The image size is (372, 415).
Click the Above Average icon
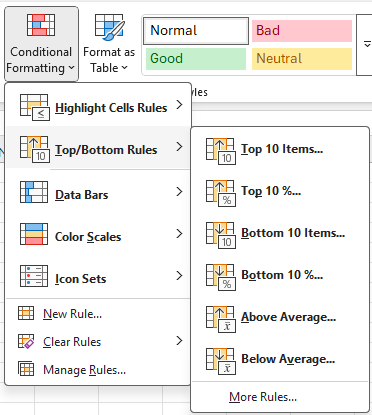pos(221,319)
